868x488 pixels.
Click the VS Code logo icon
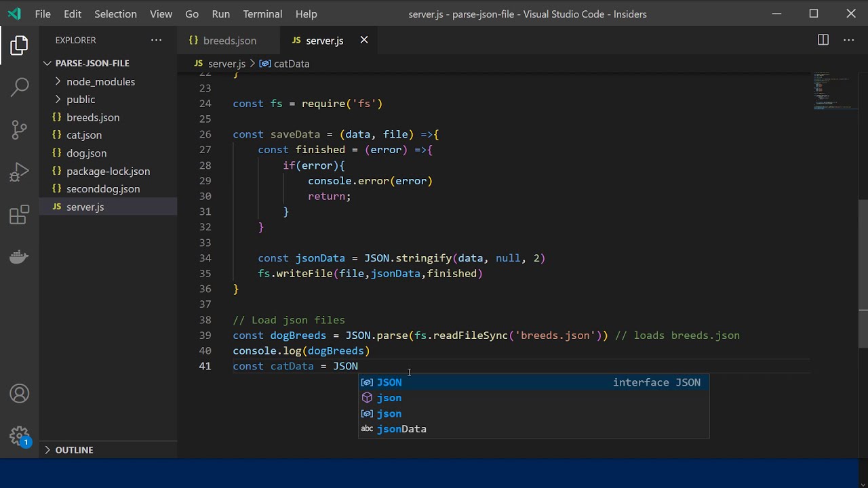point(14,14)
